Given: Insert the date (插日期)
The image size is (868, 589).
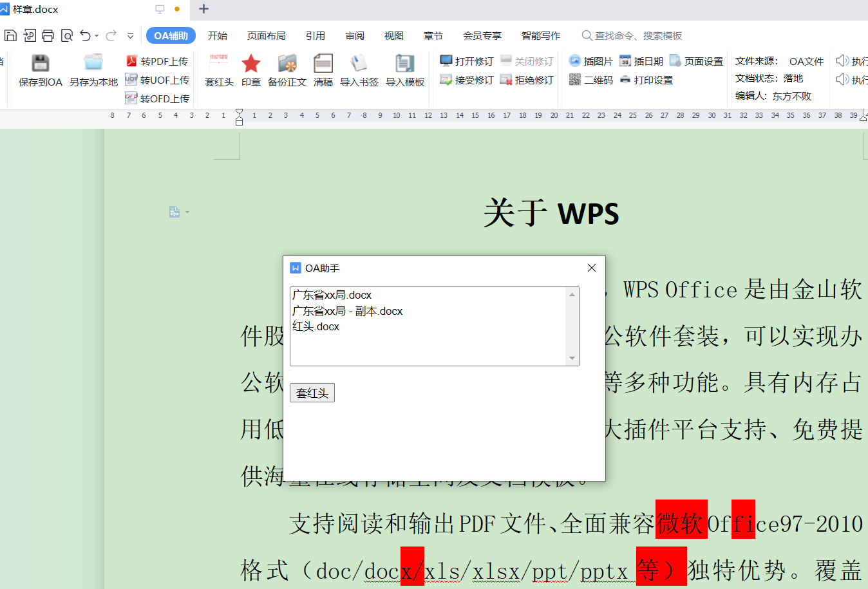Looking at the screenshot, I should 641,61.
